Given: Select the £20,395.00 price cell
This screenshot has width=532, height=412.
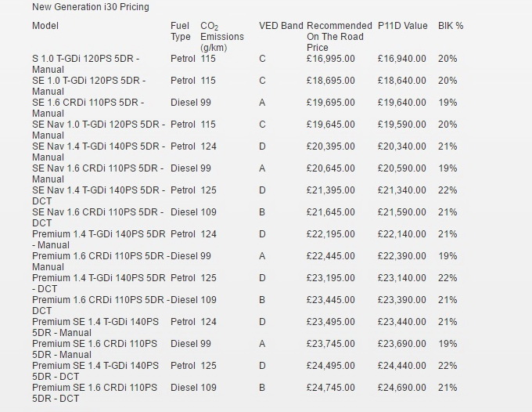Looking at the screenshot, I should pyautogui.click(x=330, y=146).
